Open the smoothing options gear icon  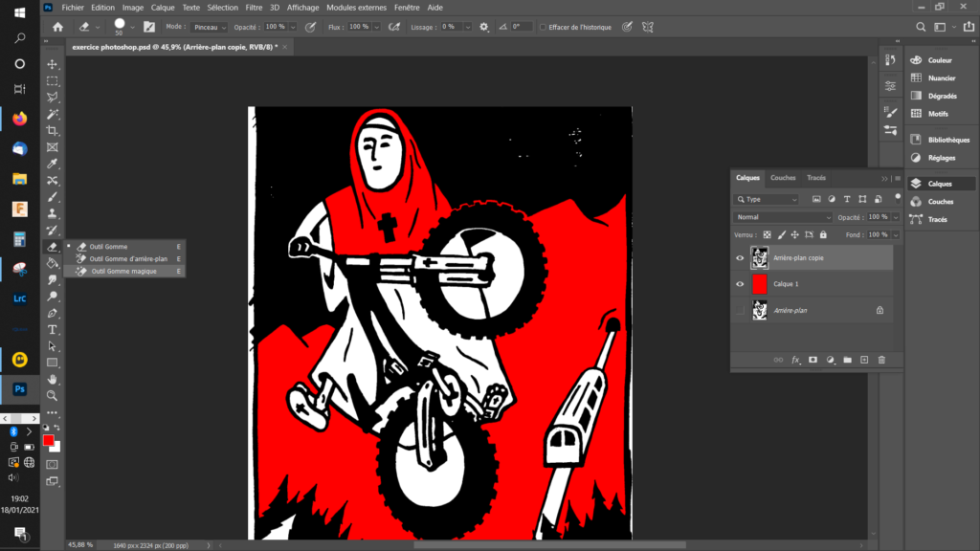[483, 27]
